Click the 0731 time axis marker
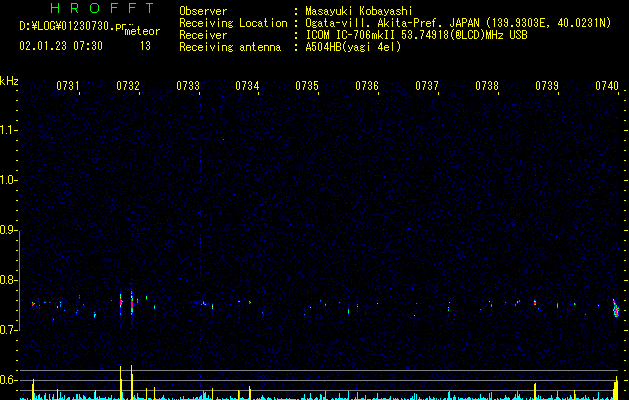The width and height of the screenshot is (629, 400). pos(67,86)
